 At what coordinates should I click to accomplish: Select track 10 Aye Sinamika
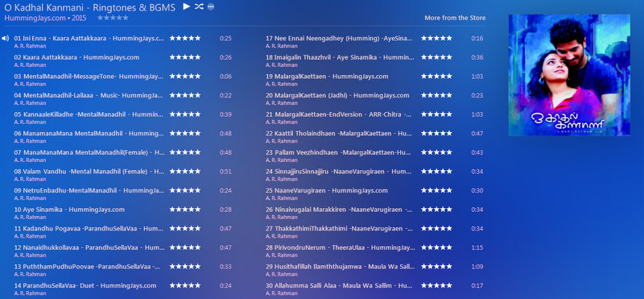pos(69,210)
